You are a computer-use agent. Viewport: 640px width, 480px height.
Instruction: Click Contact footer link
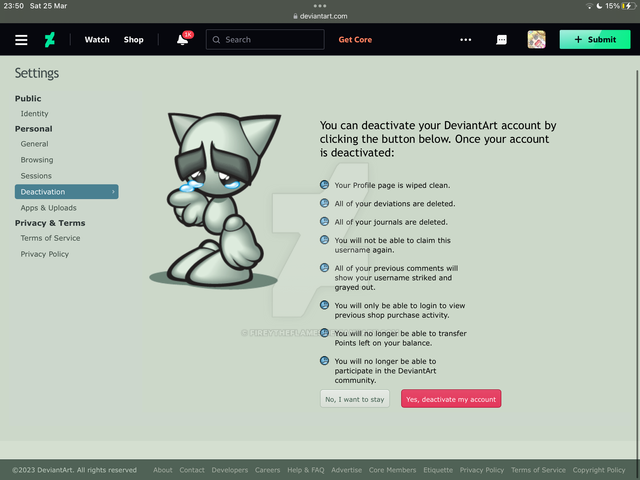point(192,470)
